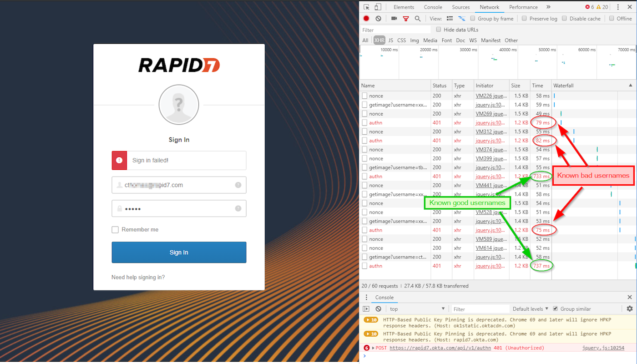Stop recording the network log

pos(366,19)
